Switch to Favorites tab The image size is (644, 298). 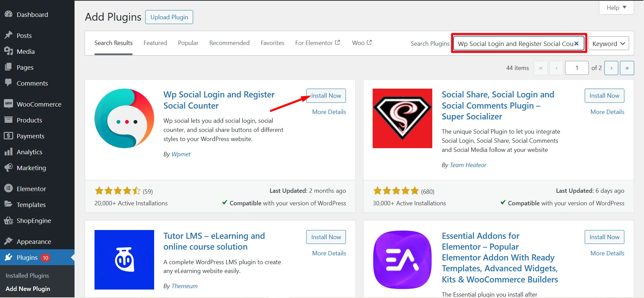[x=272, y=43]
